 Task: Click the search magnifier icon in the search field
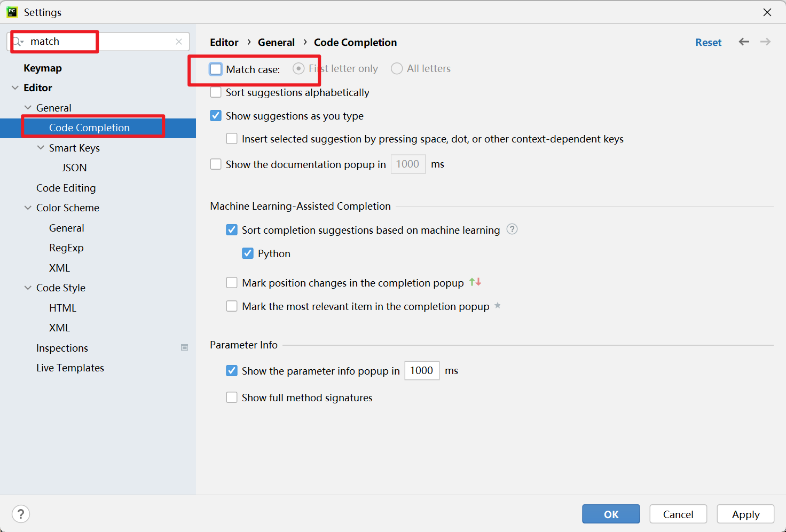[x=18, y=42]
